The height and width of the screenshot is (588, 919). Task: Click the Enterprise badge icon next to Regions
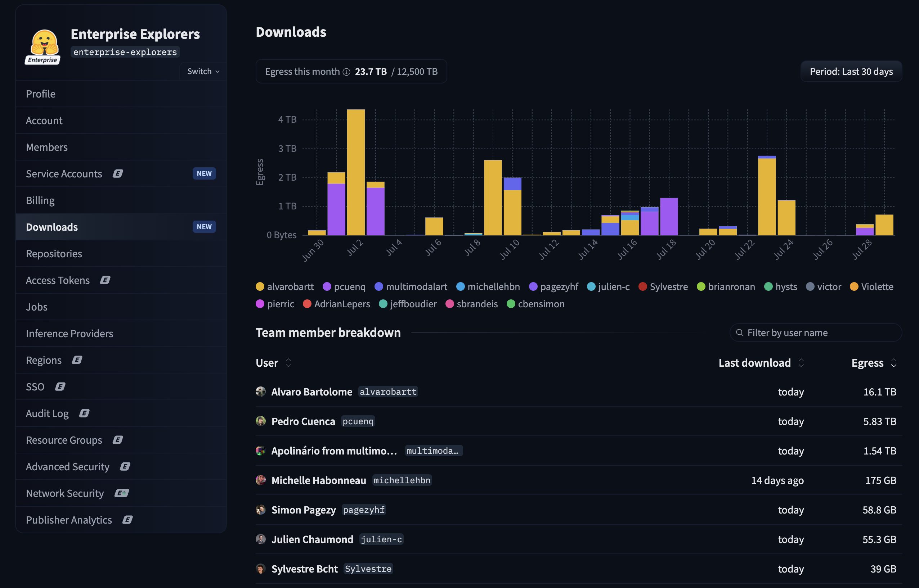coord(77,360)
